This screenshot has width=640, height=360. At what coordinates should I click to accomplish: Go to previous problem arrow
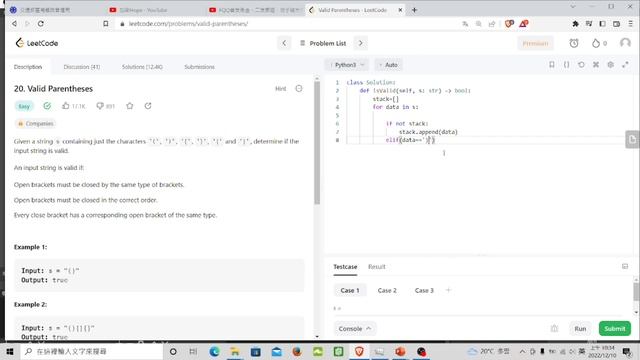pyautogui.click(x=284, y=43)
